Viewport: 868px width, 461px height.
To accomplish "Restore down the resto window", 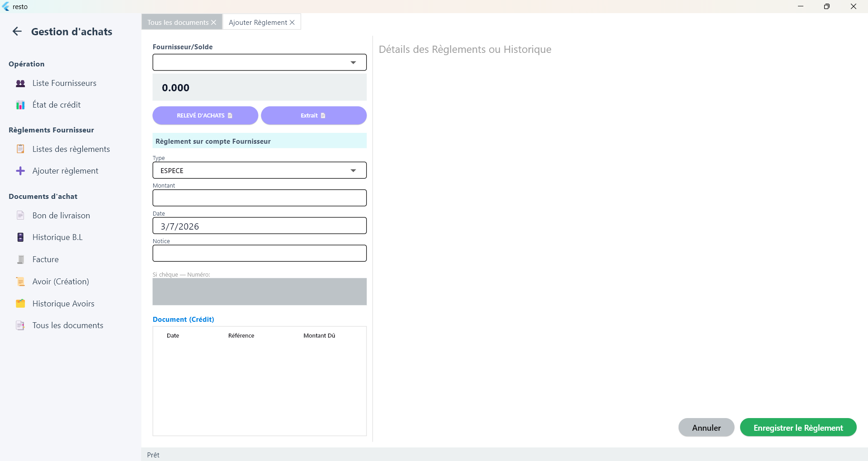I will [x=826, y=6].
